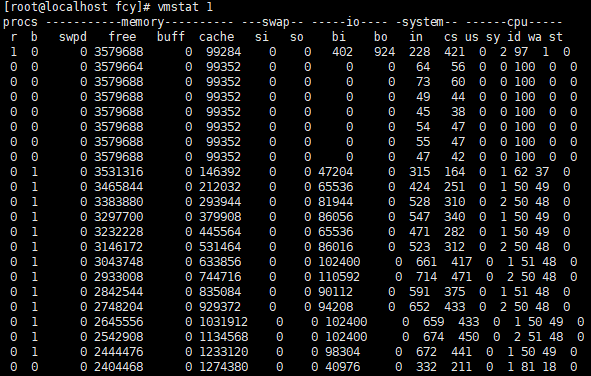
Task: Click the bi value '47204'
Action: (335, 172)
